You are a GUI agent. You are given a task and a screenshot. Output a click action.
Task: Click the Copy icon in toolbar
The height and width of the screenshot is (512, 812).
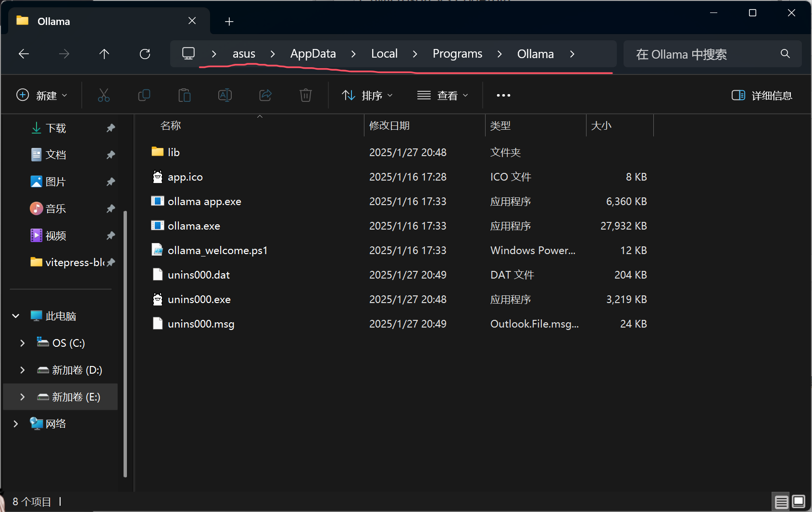[144, 95]
